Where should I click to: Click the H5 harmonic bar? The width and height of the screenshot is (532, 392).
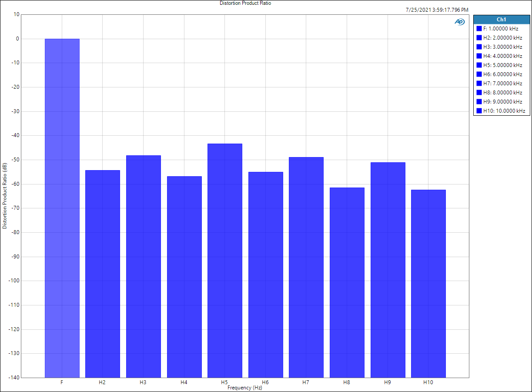(225, 261)
